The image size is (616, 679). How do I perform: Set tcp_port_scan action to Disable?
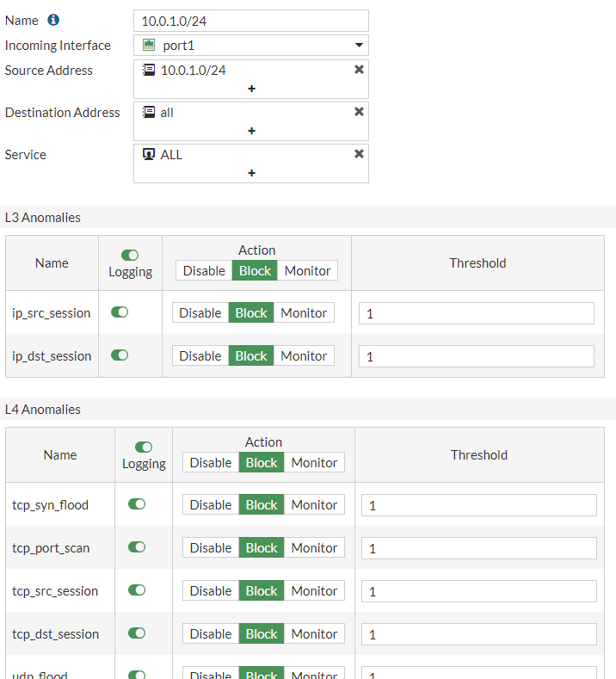(x=211, y=547)
